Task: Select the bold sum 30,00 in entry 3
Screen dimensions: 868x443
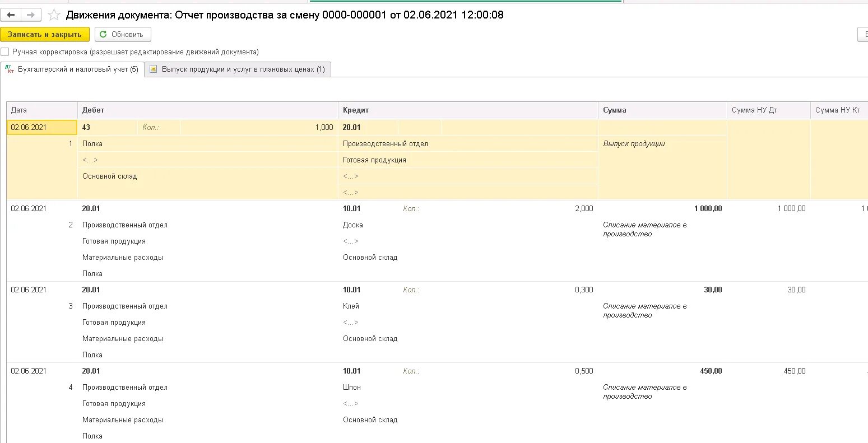Action: click(713, 290)
